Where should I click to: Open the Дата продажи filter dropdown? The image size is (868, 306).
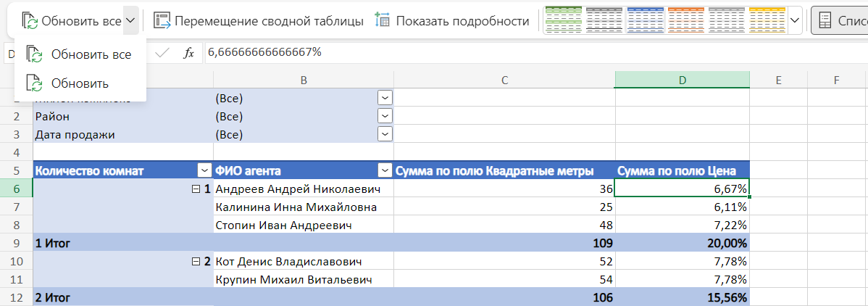385,134
